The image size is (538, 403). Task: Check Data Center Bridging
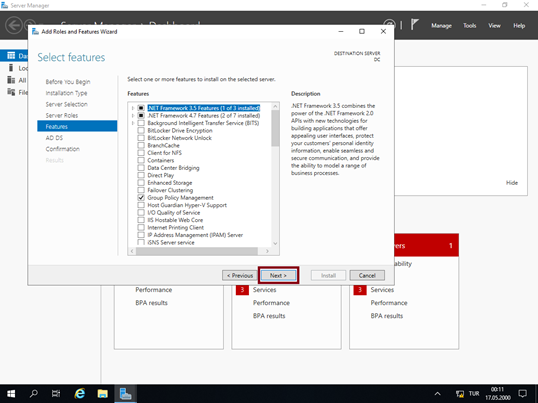[x=141, y=168]
